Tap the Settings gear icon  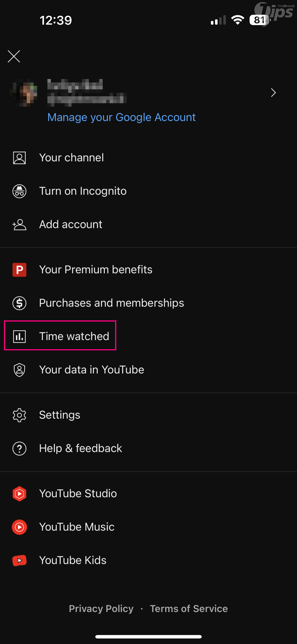19,415
